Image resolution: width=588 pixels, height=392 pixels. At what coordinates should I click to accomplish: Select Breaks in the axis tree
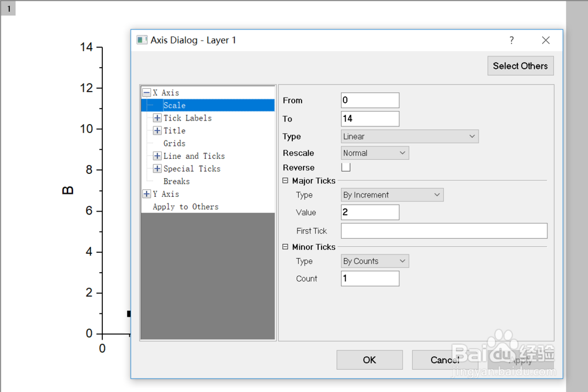pyautogui.click(x=176, y=182)
